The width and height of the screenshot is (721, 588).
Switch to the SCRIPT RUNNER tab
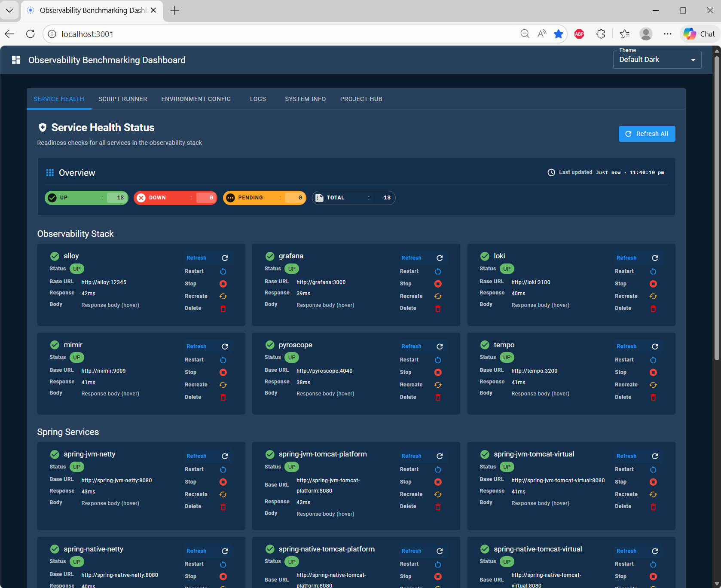point(122,99)
